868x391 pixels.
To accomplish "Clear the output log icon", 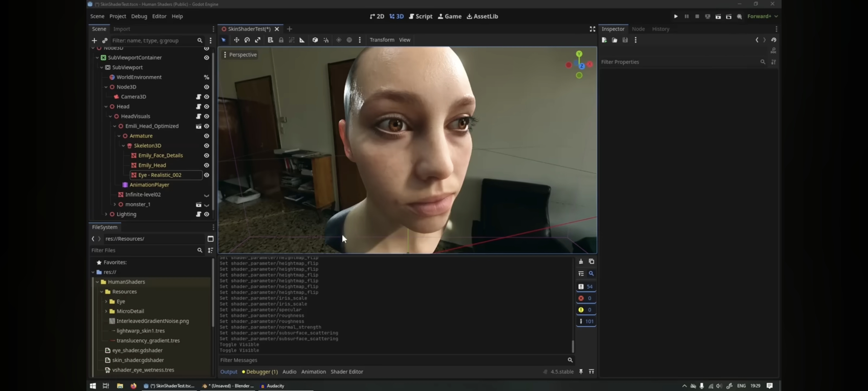I will tap(581, 262).
